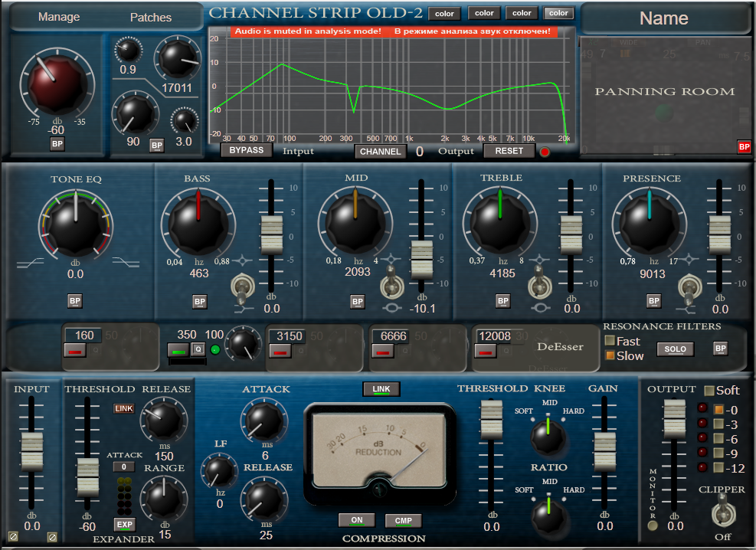Screen dimensions: 756x550
Task: Click the RESET button
Action: [x=509, y=151]
